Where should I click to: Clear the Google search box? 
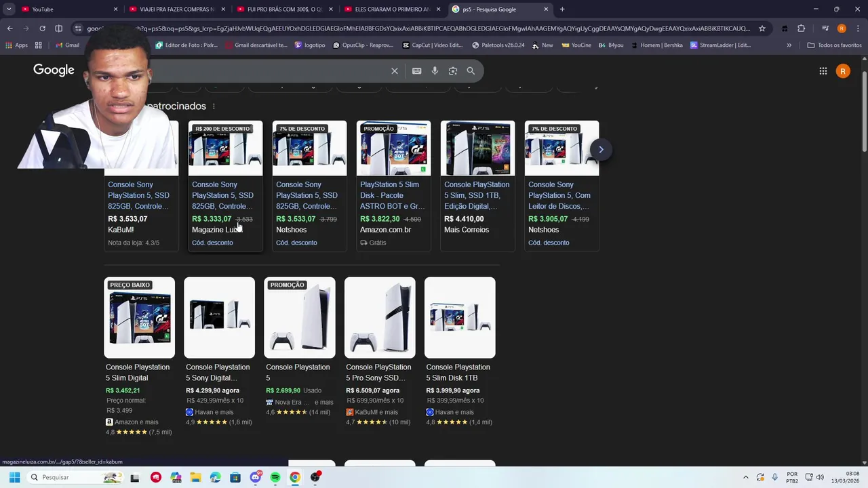(394, 70)
